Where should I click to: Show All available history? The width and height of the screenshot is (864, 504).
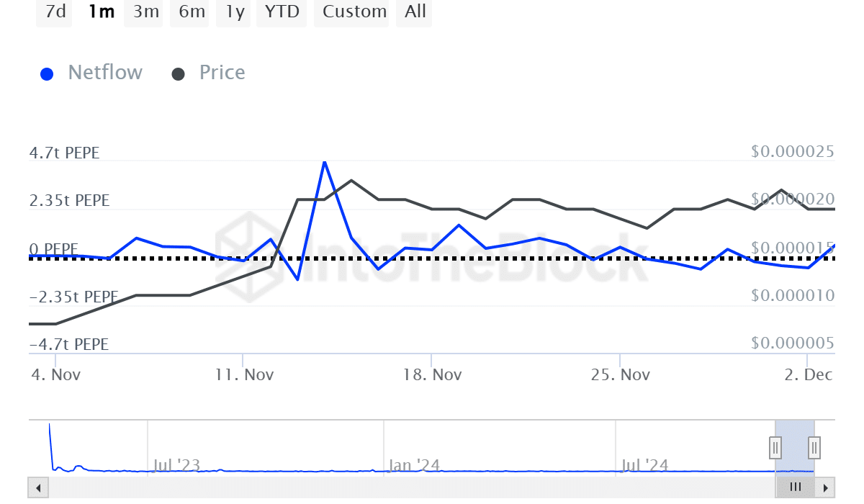(415, 12)
